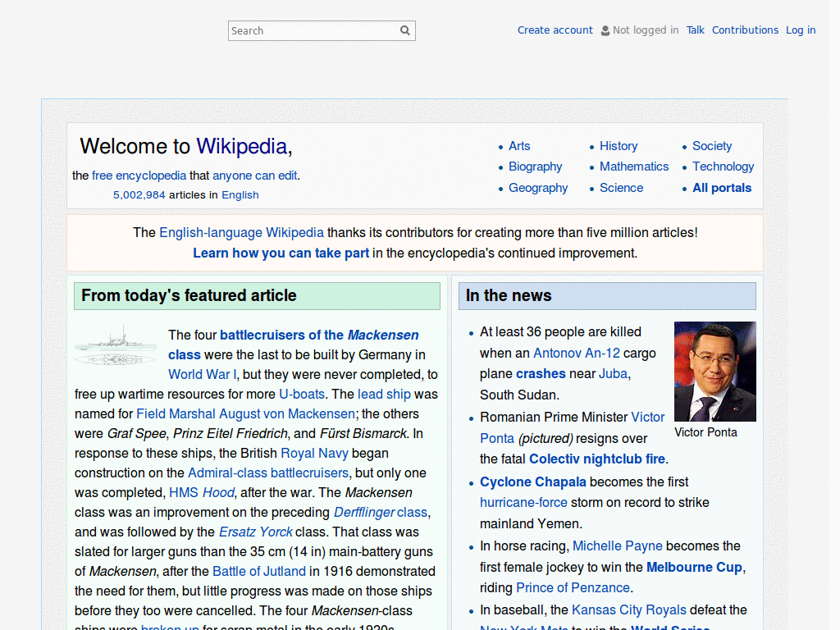Open the Antonov An-12 link

[x=577, y=353]
